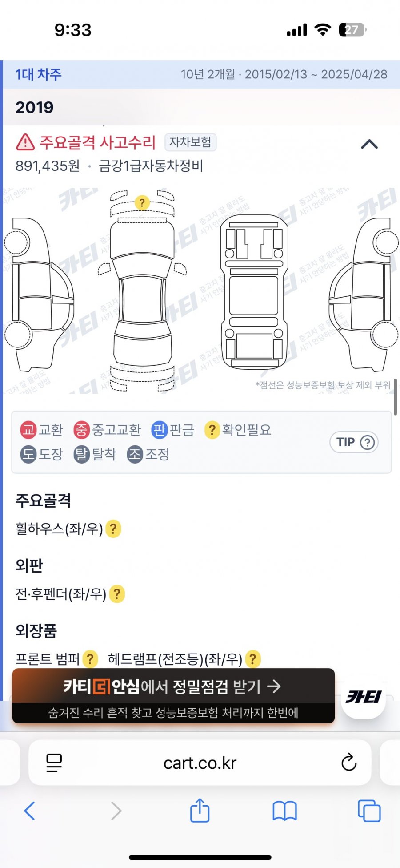Open Safari bookmarks book icon

click(284, 811)
